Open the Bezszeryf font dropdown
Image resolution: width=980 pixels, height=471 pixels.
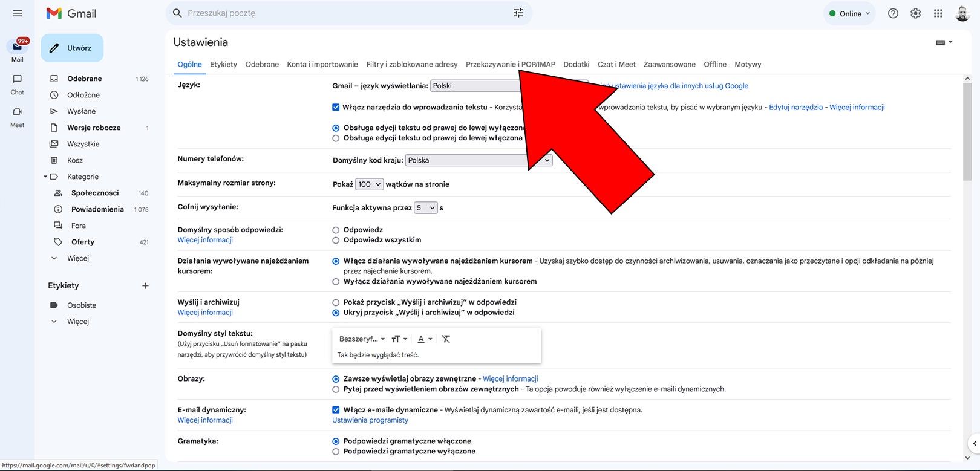(x=362, y=339)
